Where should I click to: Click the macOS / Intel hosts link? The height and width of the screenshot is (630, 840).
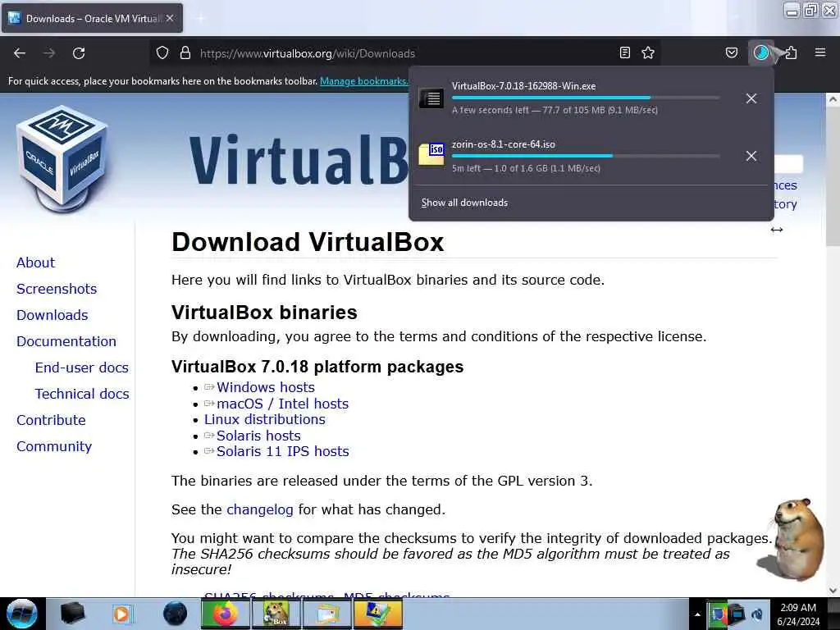coord(282,404)
